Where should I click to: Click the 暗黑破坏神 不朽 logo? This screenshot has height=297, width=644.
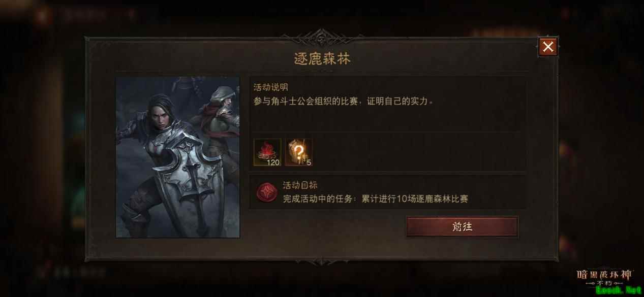604,277
